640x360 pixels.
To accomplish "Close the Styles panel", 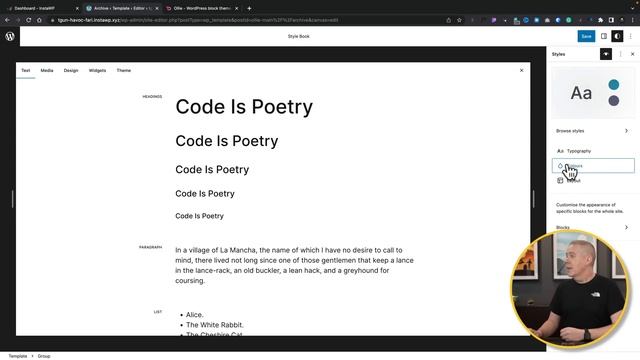I will pyautogui.click(x=633, y=54).
